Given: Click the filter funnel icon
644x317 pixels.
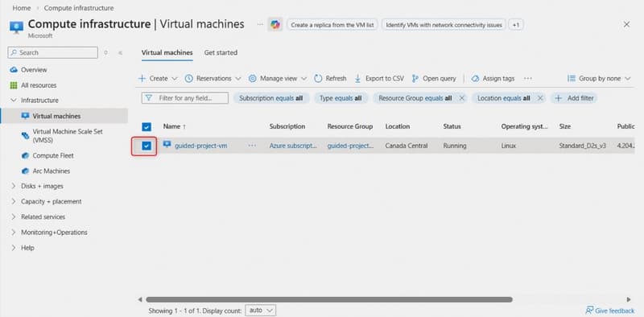Looking at the screenshot, I should coord(149,98).
